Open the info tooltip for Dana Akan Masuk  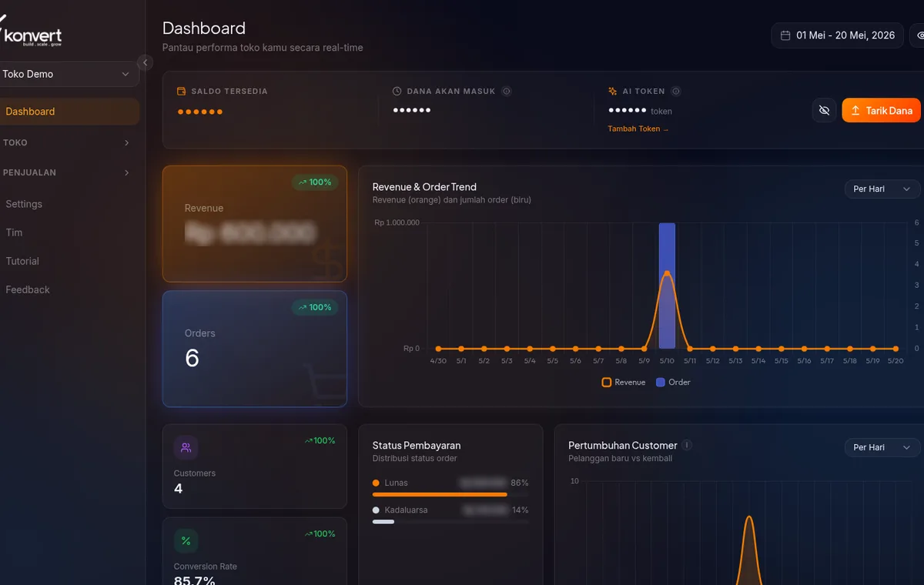point(507,91)
